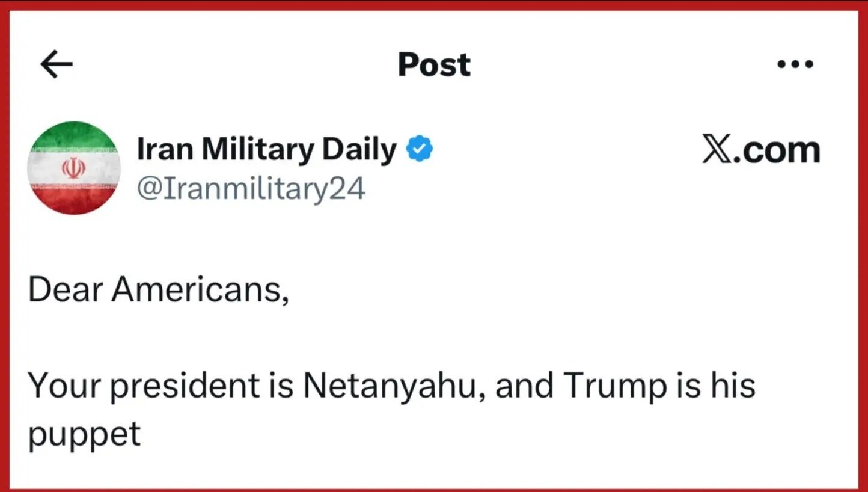868x492 pixels.
Task: Click the word "Military" in the account name
Action: point(257,150)
